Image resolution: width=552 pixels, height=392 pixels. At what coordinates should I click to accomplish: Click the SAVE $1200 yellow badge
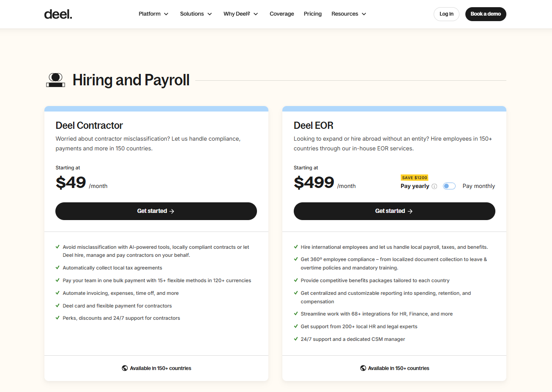[x=415, y=178]
